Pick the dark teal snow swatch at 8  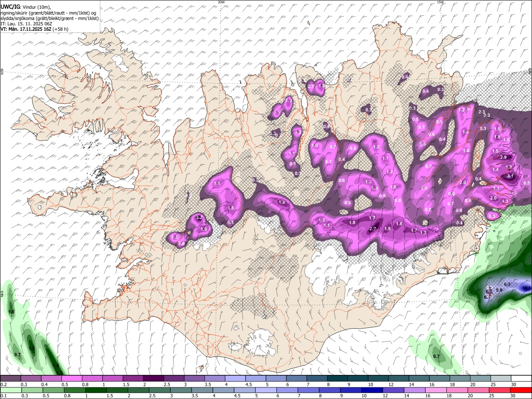(x=338, y=378)
